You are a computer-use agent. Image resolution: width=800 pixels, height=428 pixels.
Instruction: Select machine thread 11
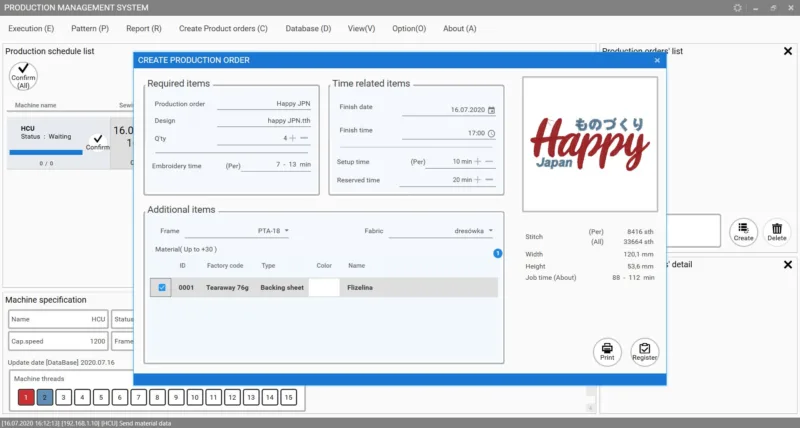point(213,397)
